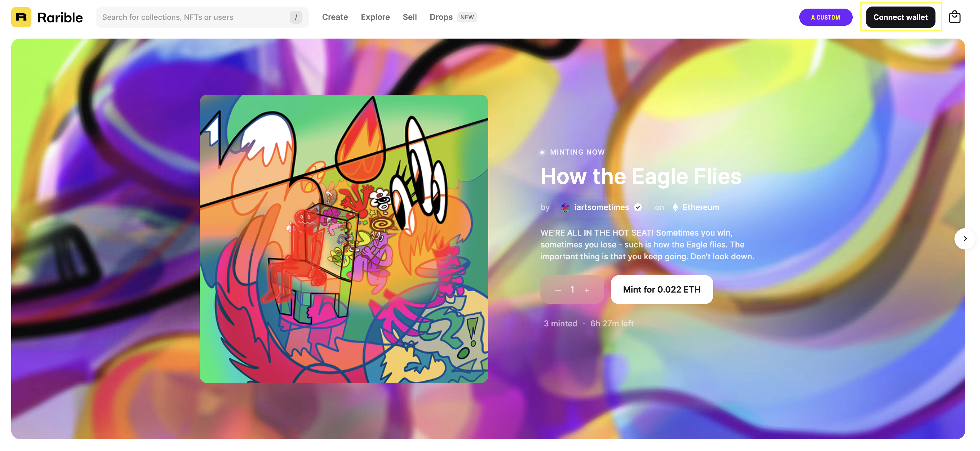Go to next slide with right arrow
Screen dimensions: 980x451
click(965, 239)
